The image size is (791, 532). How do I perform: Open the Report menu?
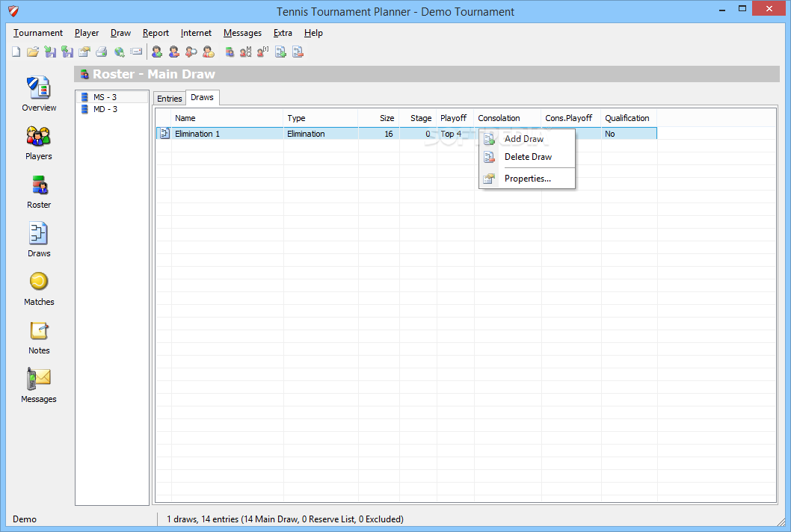(156, 33)
